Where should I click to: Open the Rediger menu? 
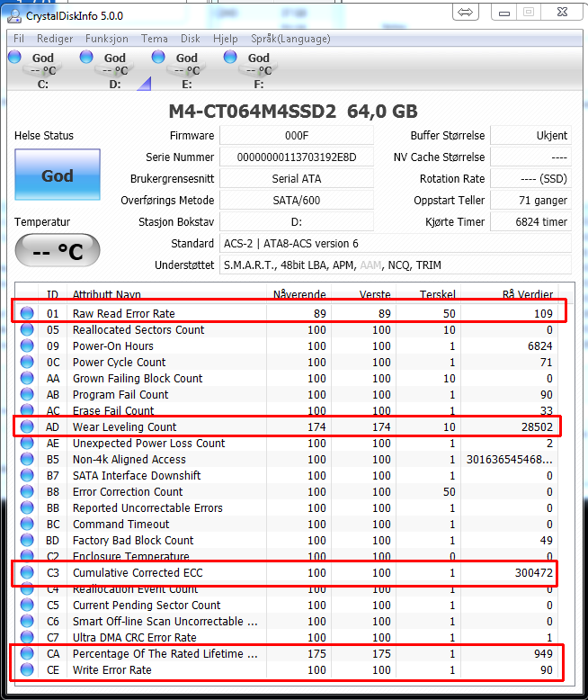pos(55,39)
